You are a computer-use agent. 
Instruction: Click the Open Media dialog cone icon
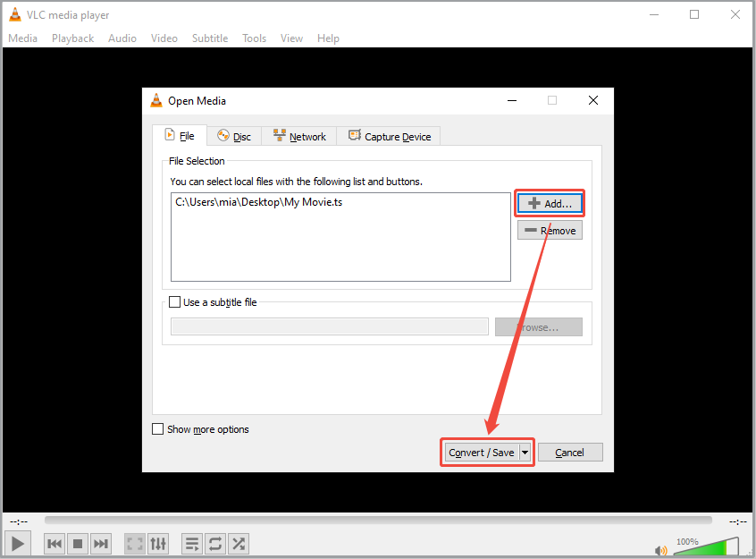click(x=156, y=100)
